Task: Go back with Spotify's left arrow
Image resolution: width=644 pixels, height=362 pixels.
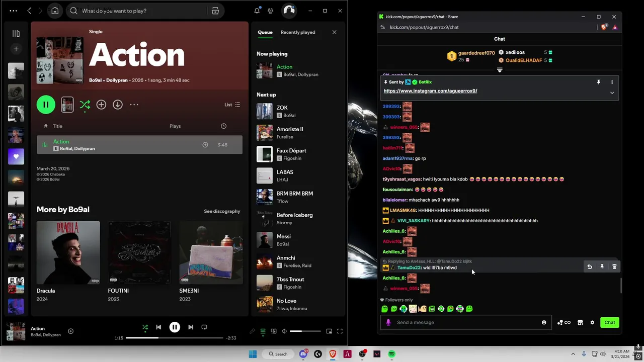Action: coord(29,11)
